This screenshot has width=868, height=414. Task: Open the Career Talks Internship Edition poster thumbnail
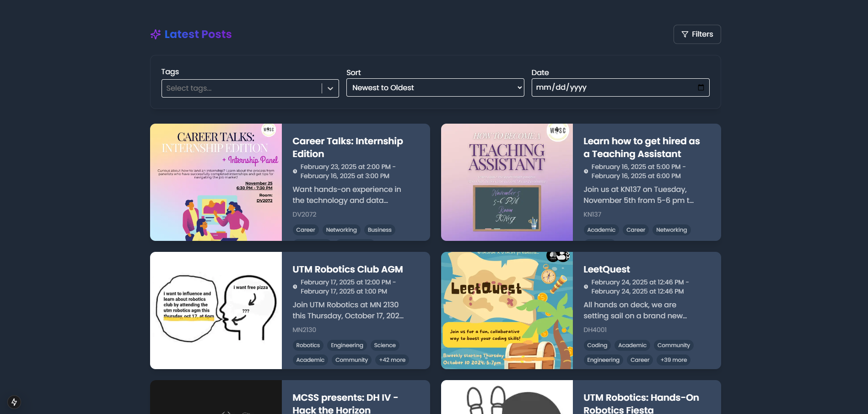point(216,182)
